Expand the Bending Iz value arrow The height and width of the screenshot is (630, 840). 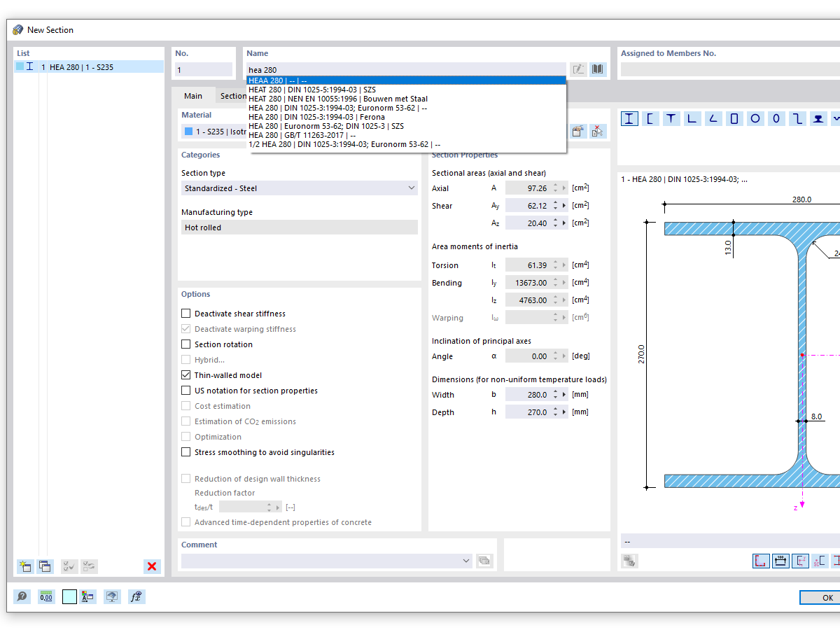coord(565,300)
